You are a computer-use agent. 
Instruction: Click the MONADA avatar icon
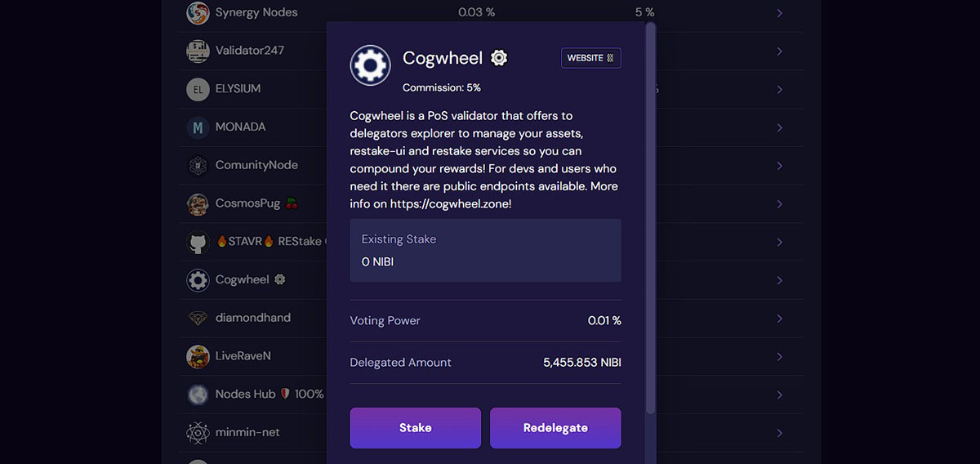pos(198,127)
